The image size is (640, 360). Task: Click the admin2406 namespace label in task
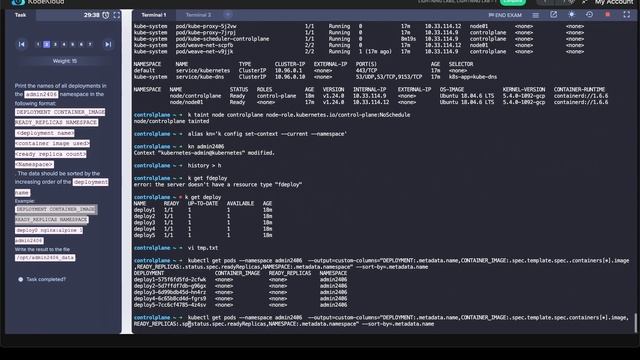(41, 94)
